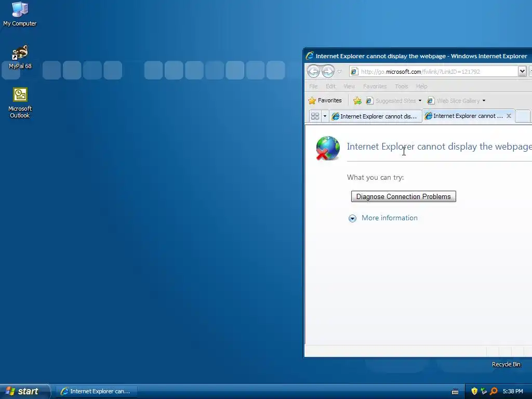Click Diagnose Connection Problems button

tap(403, 196)
